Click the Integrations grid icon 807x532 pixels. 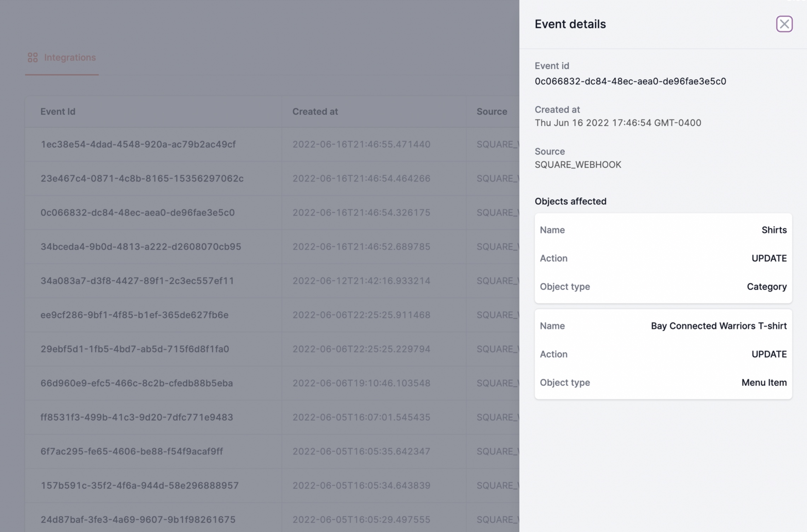coord(33,57)
